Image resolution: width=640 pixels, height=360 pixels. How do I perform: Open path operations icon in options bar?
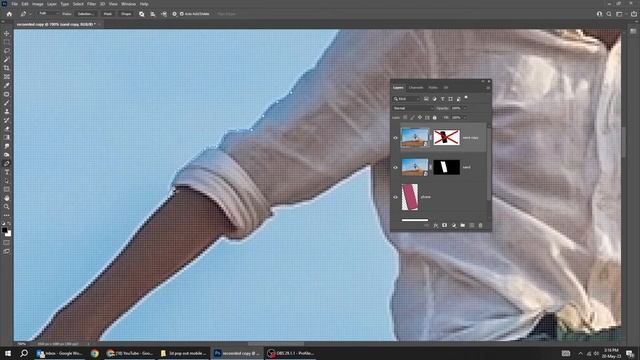coord(142,14)
